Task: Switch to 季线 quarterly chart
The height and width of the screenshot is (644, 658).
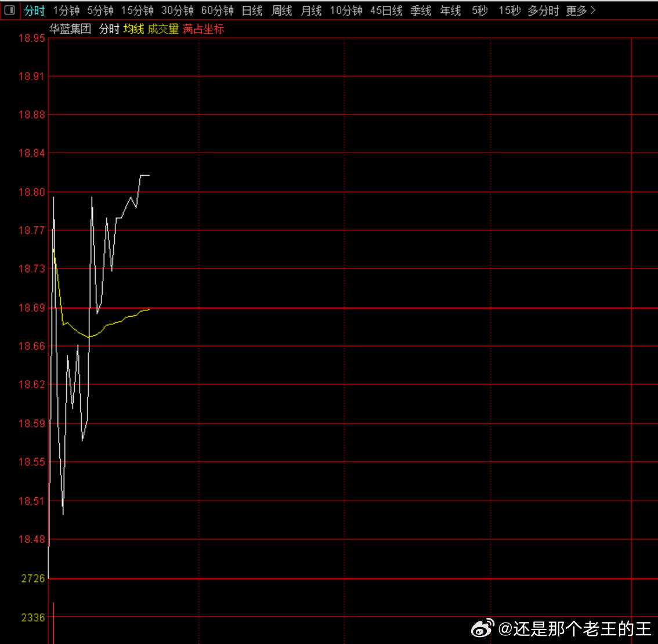Action: coord(421,10)
